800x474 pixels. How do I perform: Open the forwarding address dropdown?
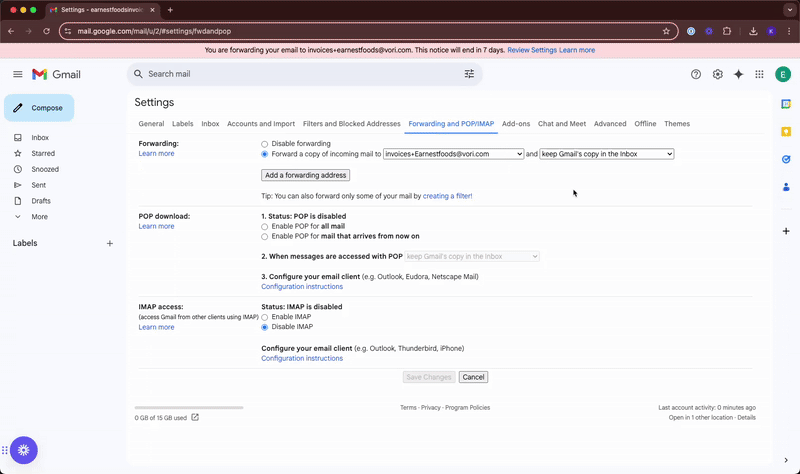click(454, 154)
